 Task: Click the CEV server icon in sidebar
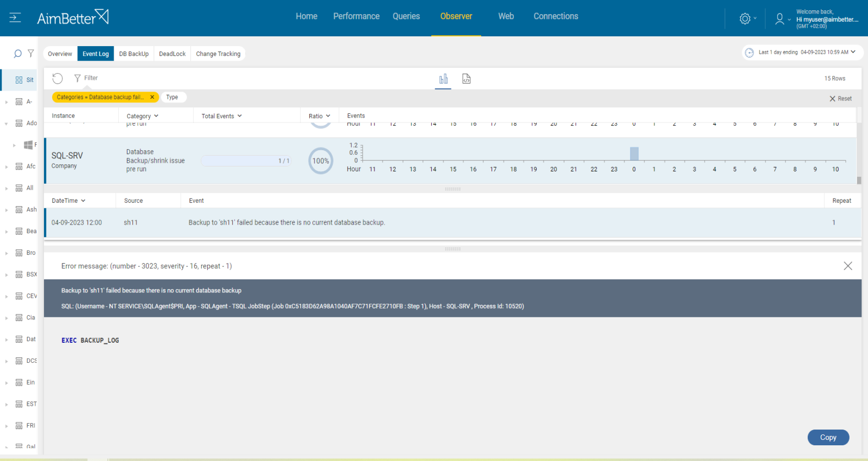coord(19,296)
